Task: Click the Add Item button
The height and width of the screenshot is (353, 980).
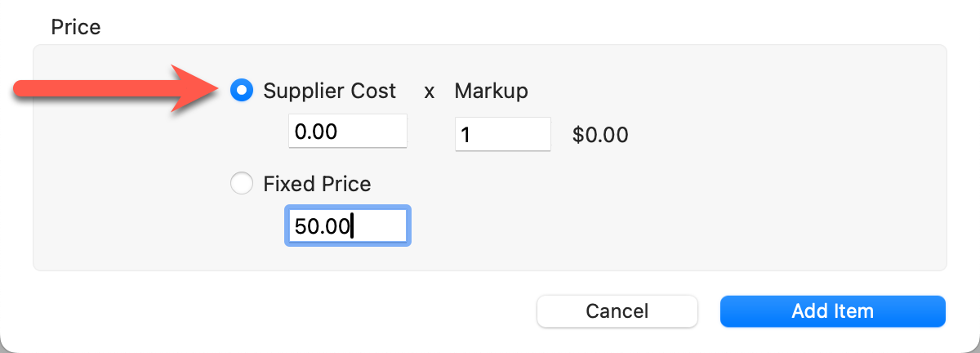Action: [x=832, y=311]
